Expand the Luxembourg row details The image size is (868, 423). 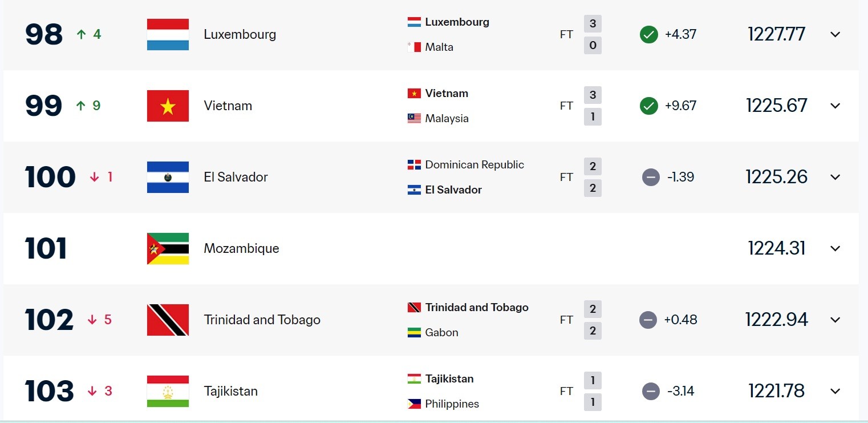point(835,35)
